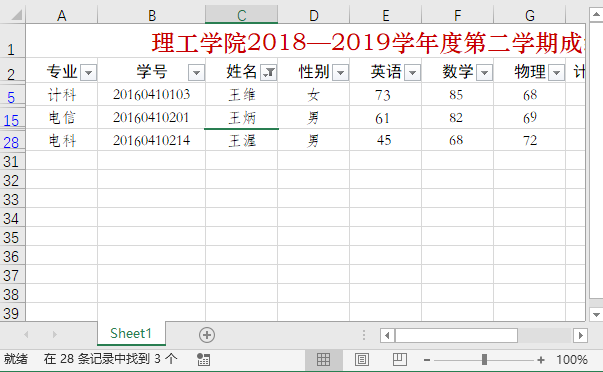
Task: Zoom out with the minus button
Action: point(427,360)
